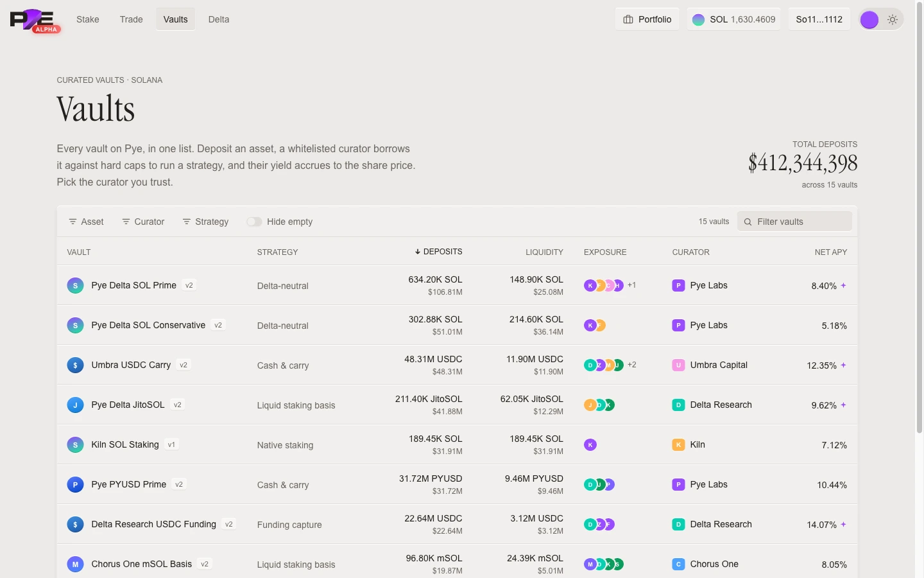Click the purple wallet avatar icon
Image resolution: width=924 pixels, height=578 pixels.
(869, 20)
